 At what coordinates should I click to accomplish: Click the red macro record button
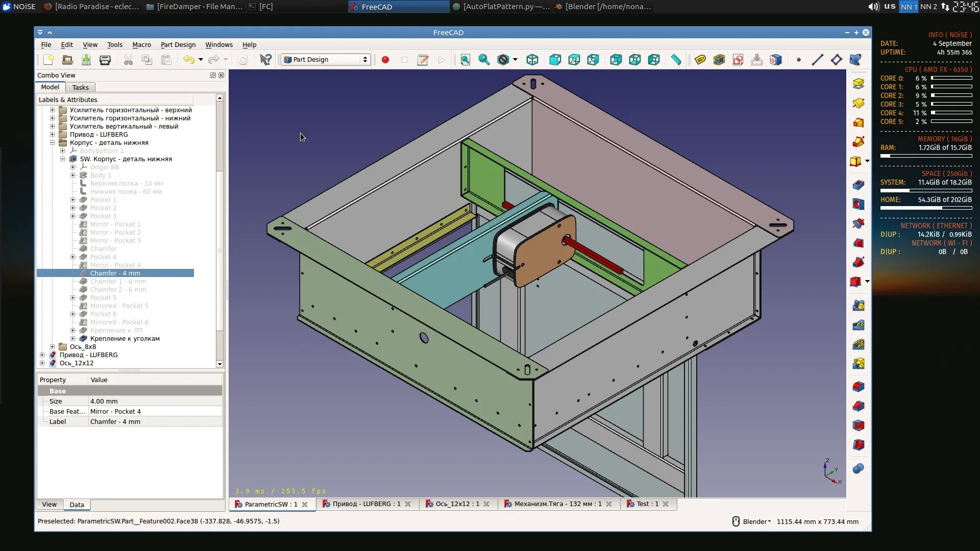pos(385,60)
